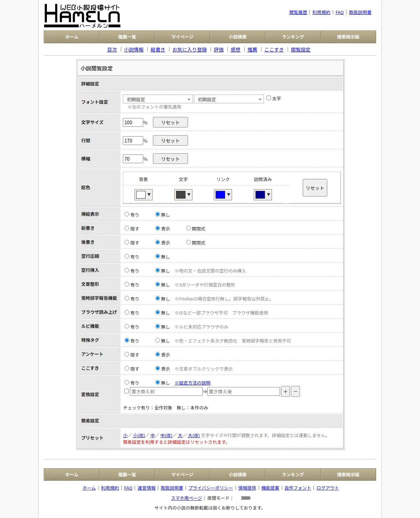Open the 閲覧設定 link

tap(301, 50)
